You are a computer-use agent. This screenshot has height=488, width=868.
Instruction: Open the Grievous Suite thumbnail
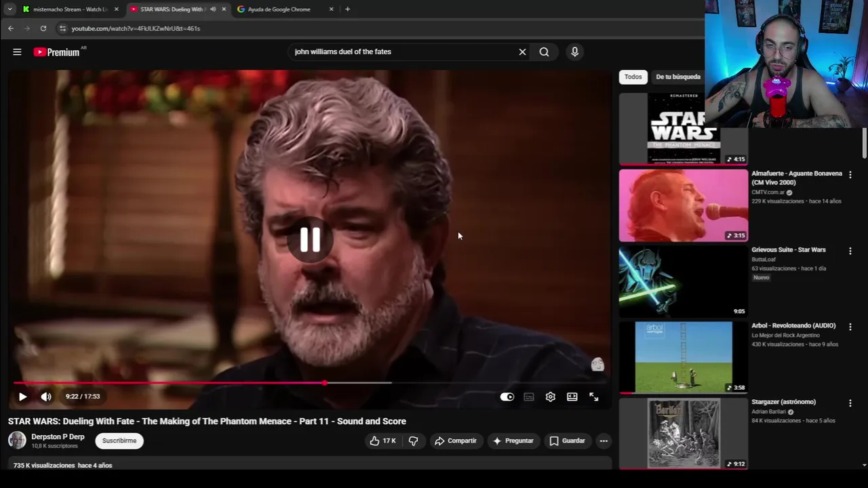pos(683,281)
